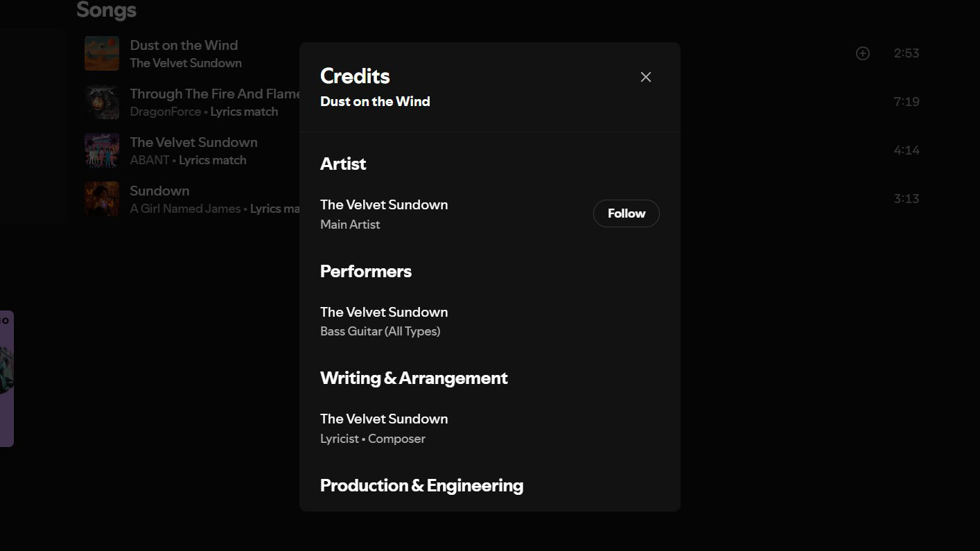Click the add to Liked Songs plus icon
The width and height of the screenshot is (980, 551).
pos(863,53)
